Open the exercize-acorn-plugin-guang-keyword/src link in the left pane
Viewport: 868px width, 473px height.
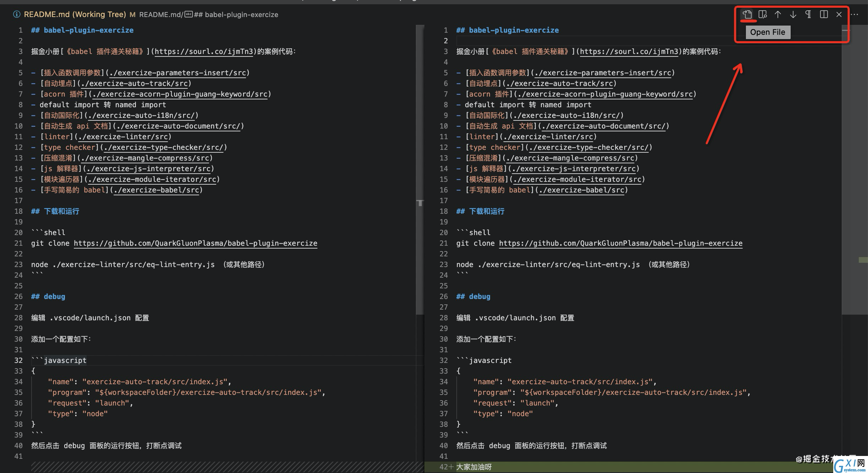point(180,94)
